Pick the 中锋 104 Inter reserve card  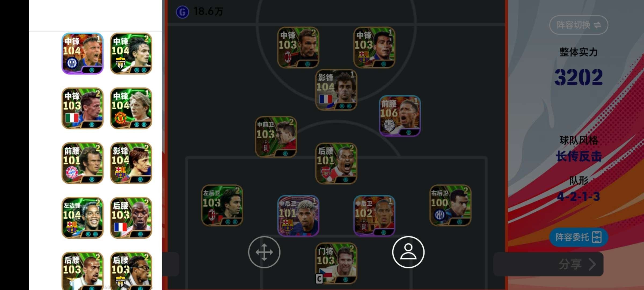coord(83,53)
